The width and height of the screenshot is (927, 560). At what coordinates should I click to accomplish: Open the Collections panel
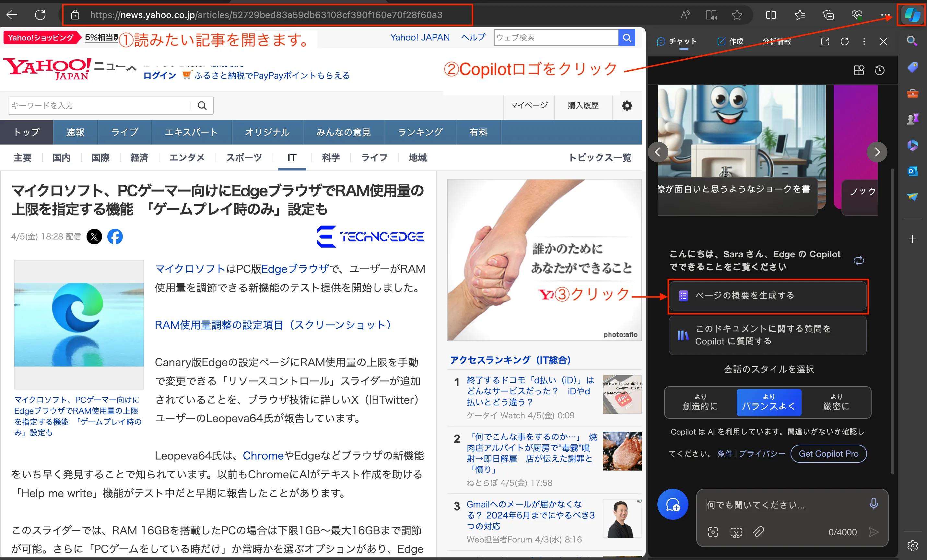828,15
